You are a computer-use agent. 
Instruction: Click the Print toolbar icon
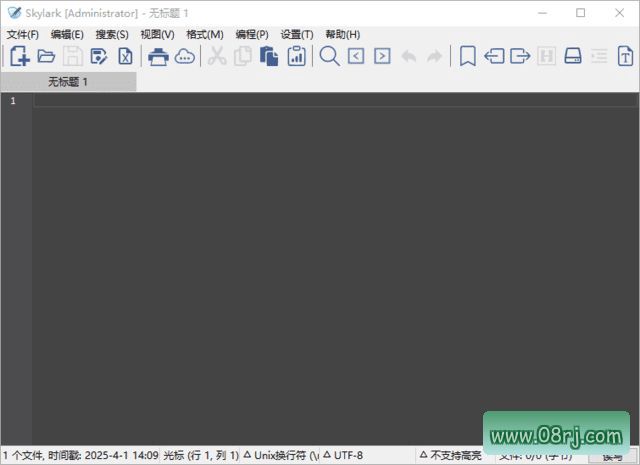[158, 56]
